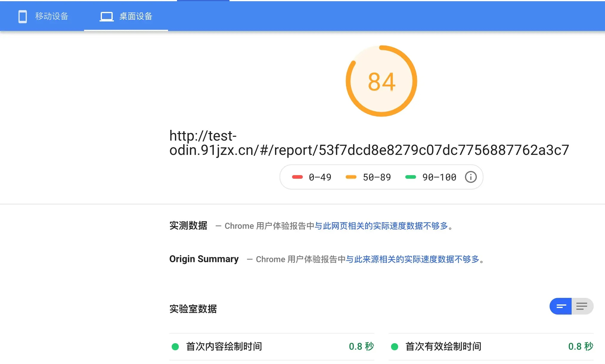The width and height of the screenshot is (605, 364).
Task: Click the desktop laptop icon
Action: 106,16
